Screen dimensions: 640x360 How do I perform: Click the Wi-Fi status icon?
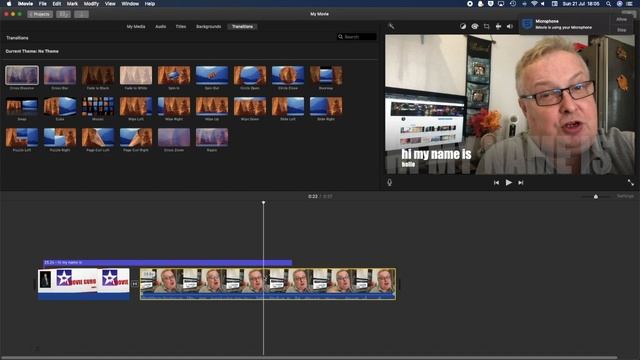tap(534, 4)
